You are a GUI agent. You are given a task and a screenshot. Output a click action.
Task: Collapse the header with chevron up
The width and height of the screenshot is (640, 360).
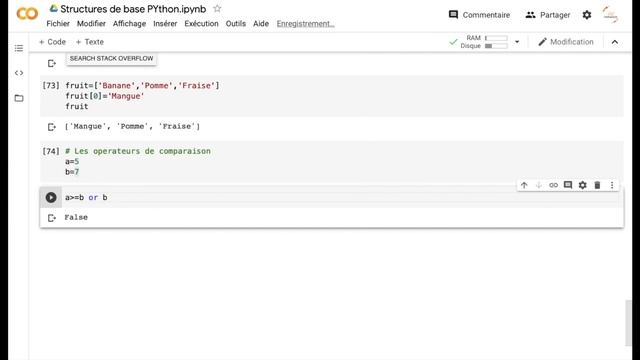(x=615, y=42)
